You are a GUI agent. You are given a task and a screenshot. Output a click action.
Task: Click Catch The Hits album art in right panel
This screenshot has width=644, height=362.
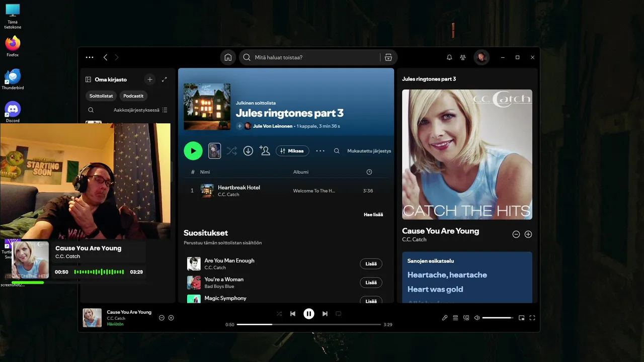point(467,154)
